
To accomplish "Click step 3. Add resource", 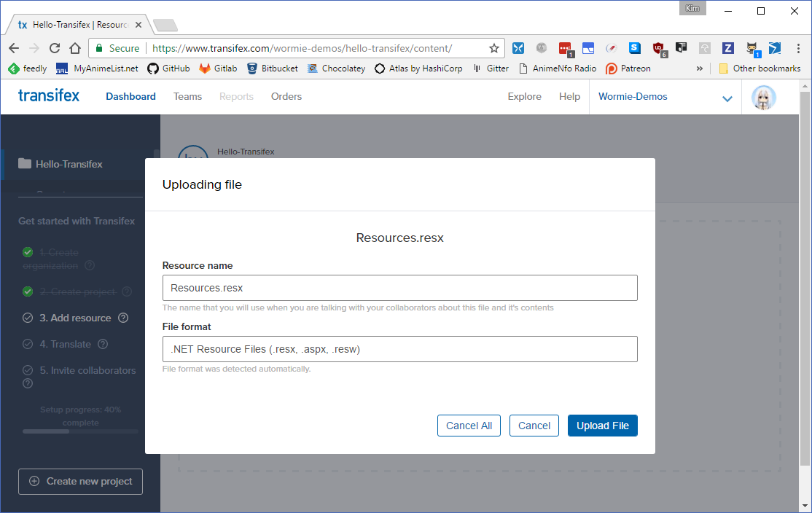I will click(75, 318).
